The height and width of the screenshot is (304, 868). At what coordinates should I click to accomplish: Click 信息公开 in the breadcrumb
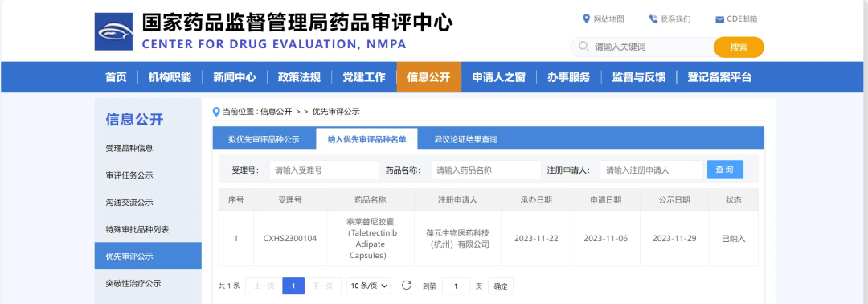pos(276,111)
